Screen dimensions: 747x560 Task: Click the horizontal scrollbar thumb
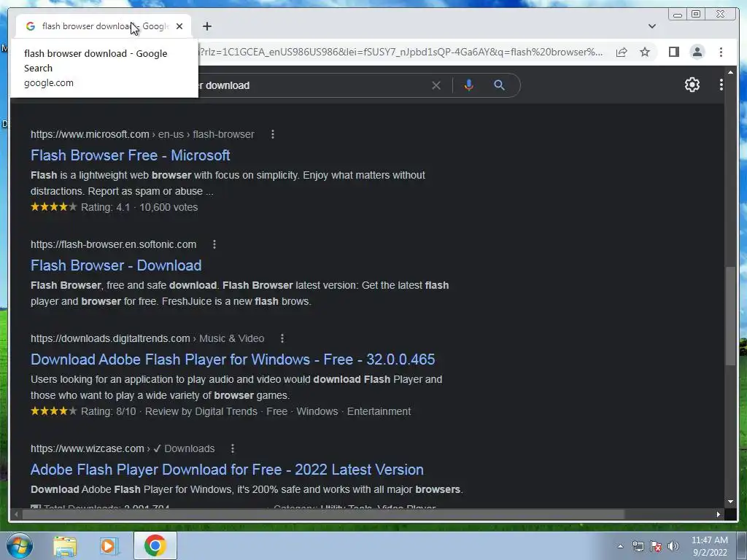pos(323,514)
